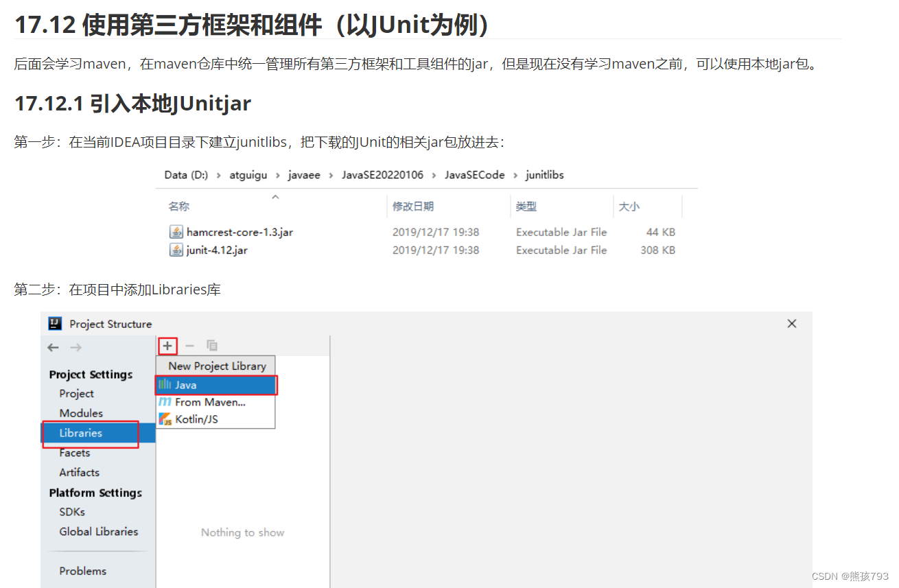Click Executable Jar File type of hamcrest row
899x588 pixels.
(x=561, y=232)
